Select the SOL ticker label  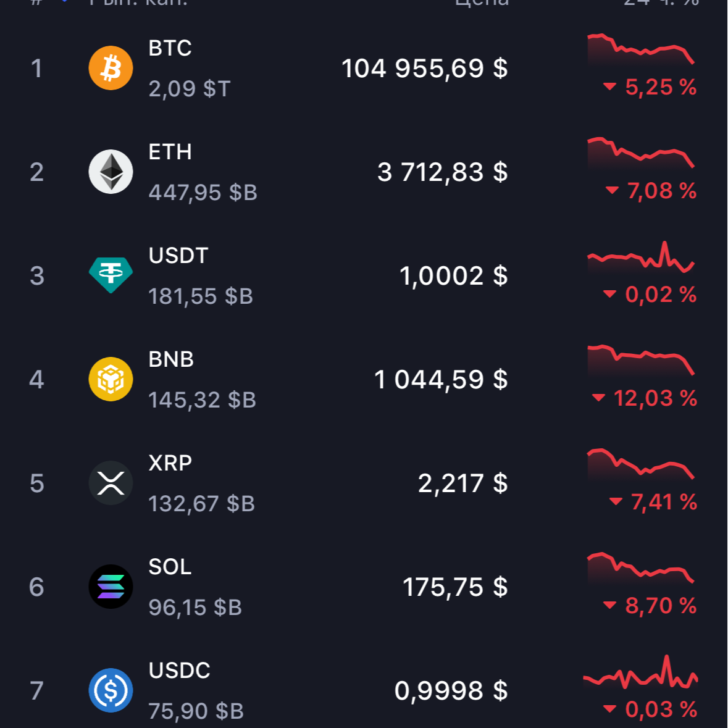pos(170,567)
